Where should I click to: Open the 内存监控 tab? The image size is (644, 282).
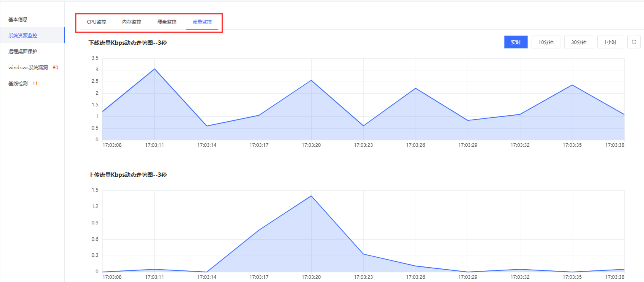pos(132,22)
